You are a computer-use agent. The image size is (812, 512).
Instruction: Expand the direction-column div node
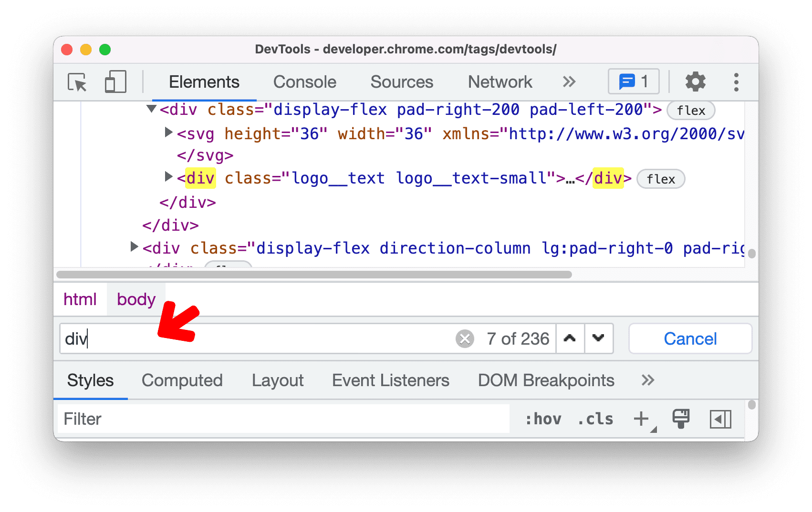(x=134, y=247)
